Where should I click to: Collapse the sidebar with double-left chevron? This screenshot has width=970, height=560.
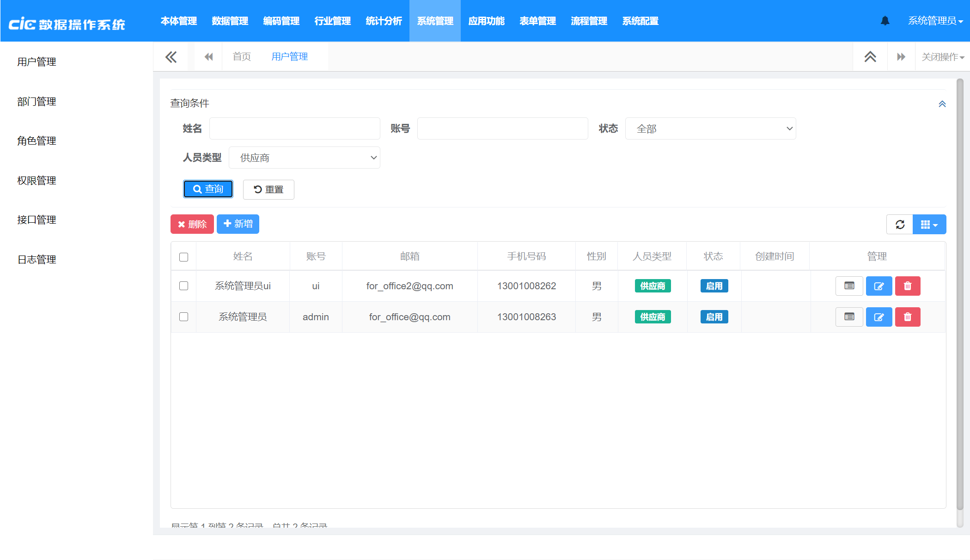pyautogui.click(x=171, y=57)
